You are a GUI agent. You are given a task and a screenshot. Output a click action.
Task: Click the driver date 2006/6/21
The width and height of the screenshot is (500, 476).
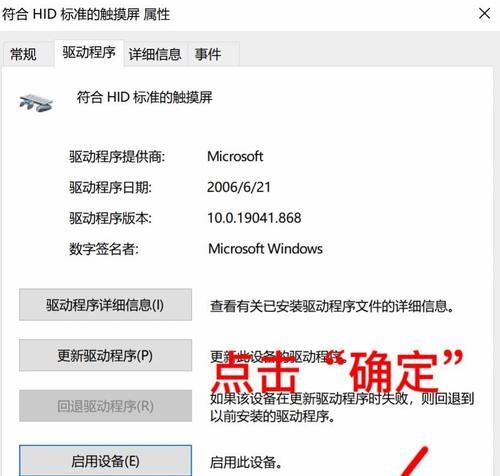pyautogui.click(x=239, y=187)
